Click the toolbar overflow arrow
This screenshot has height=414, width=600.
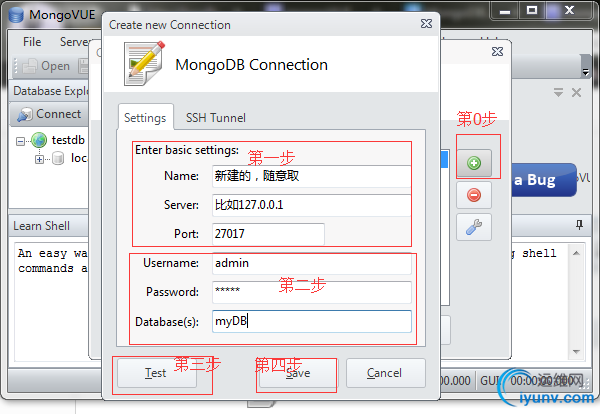point(585,72)
